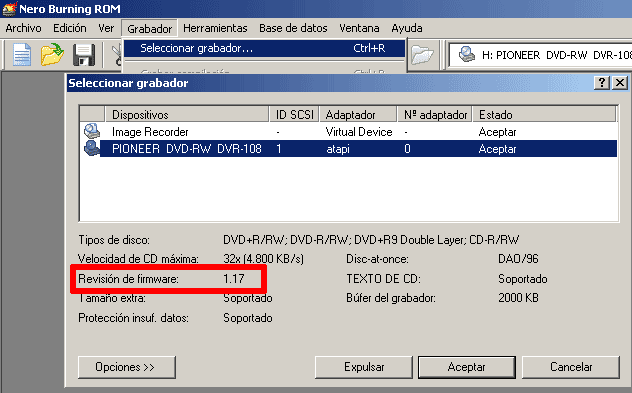Screen dimensions: 632x393
Task: Click the atapi adapter cell
Action: [338, 149]
